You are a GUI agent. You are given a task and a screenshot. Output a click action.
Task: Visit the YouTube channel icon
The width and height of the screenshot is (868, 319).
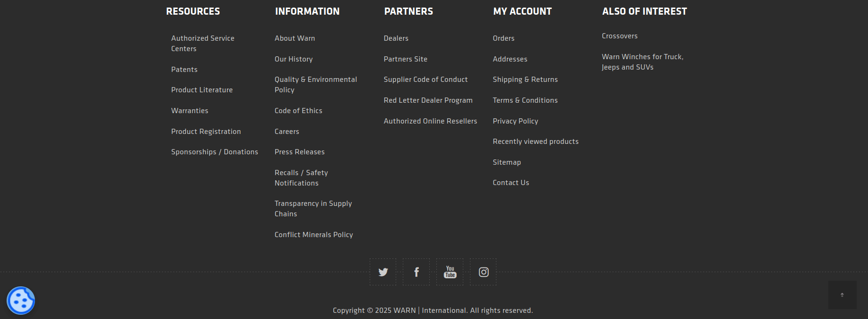[x=450, y=272]
